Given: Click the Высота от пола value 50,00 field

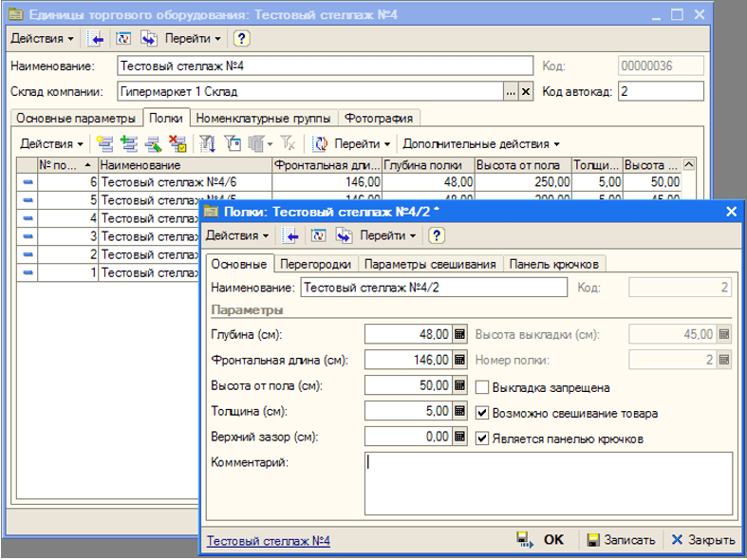Looking at the screenshot, I should [408, 385].
